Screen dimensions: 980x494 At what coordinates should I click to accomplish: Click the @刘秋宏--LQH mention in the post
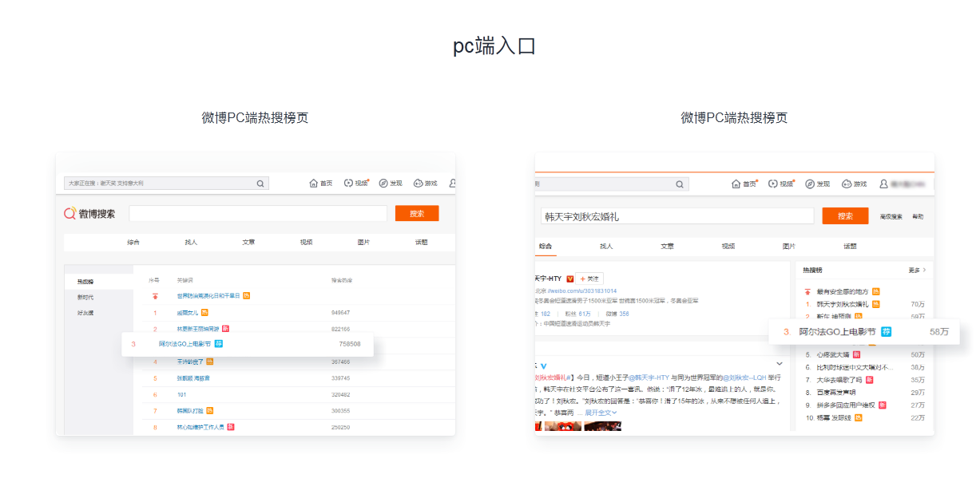tap(746, 377)
